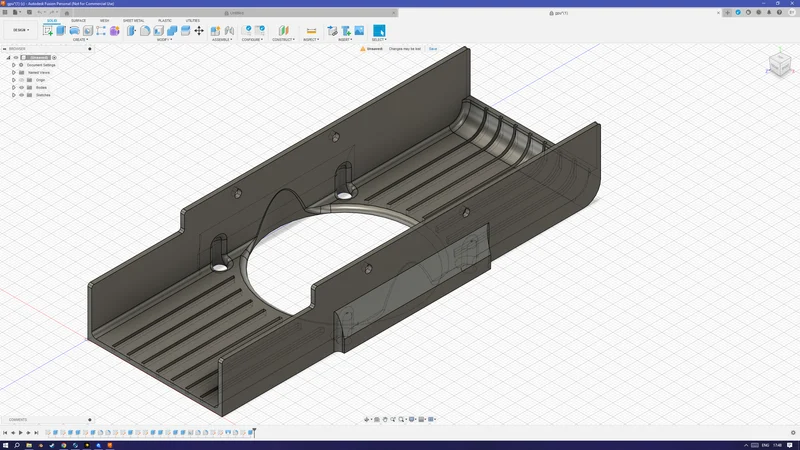Viewport: 800px width, 450px height.
Task: Open the Modify dropdown menu
Action: point(164,40)
